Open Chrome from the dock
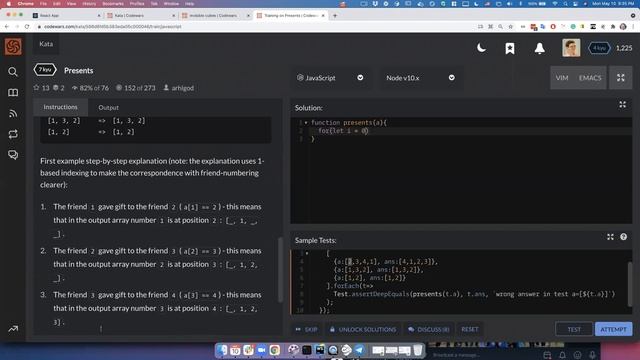The height and width of the screenshot is (360, 640). [x=275, y=350]
